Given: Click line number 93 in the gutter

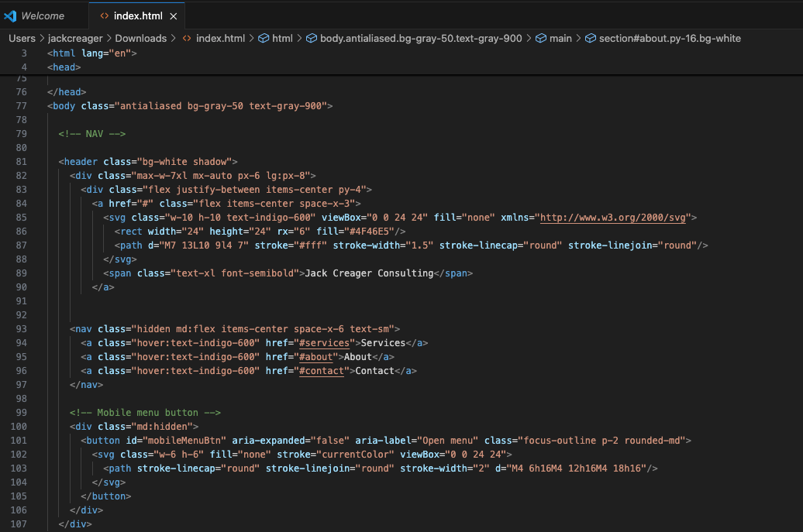Looking at the screenshot, I should [21, 329].
